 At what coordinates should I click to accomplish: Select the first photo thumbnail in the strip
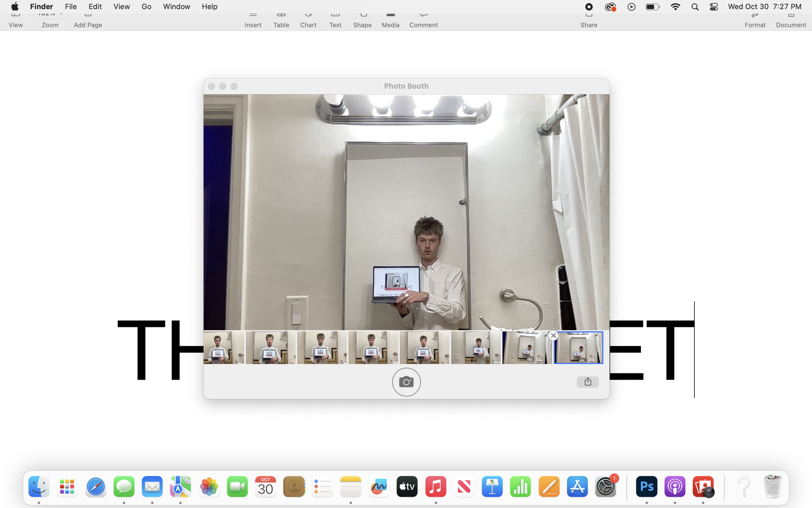click(223, 348)
